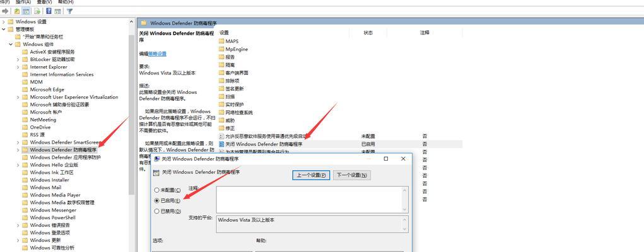
Task: Click the 隔离 folder icon in list
Action: [222, 65]
